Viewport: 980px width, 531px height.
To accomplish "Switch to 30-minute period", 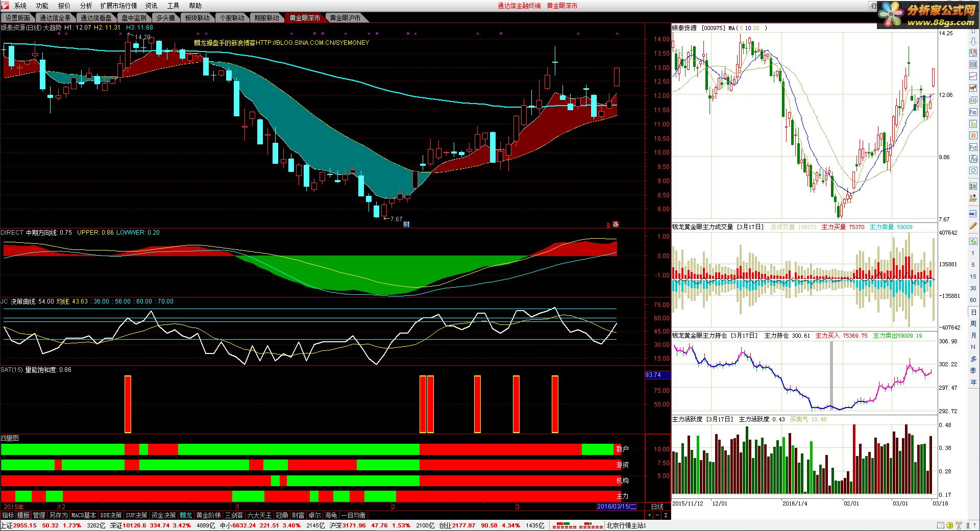I will 973,288.
